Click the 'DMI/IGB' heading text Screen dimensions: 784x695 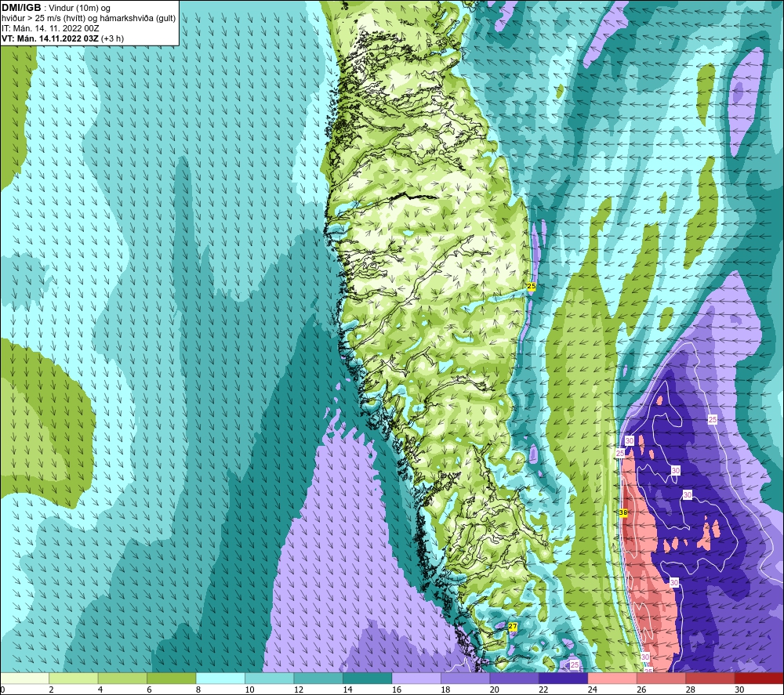[x=21, y=8]
